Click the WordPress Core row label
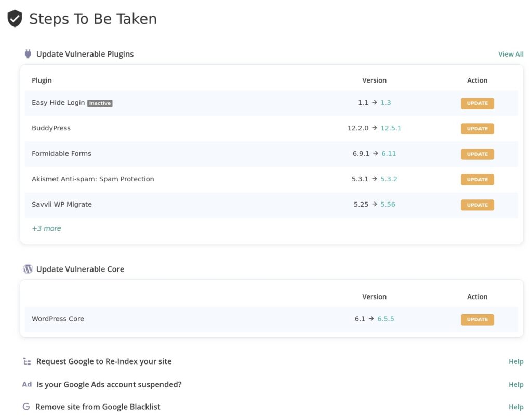Viewport: 532px width, 418px height. pos(58,319)
